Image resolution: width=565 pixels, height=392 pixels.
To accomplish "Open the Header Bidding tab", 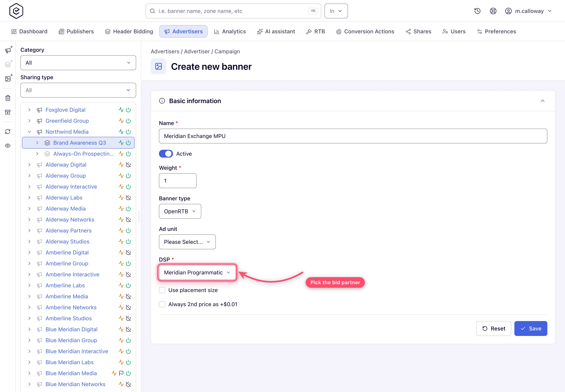I will tap(129, 31).
